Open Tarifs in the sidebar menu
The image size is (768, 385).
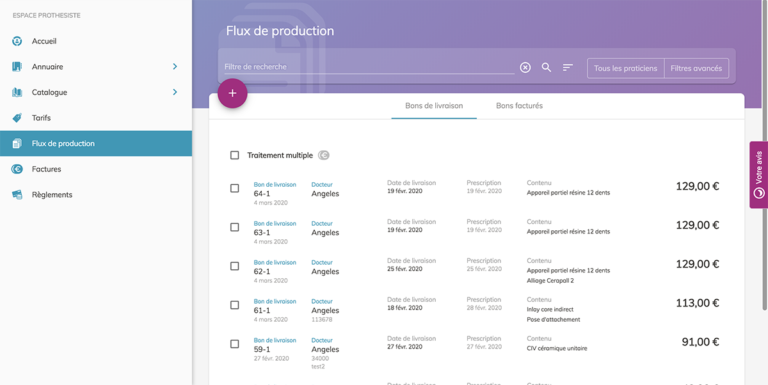click(x=96, y=118)
